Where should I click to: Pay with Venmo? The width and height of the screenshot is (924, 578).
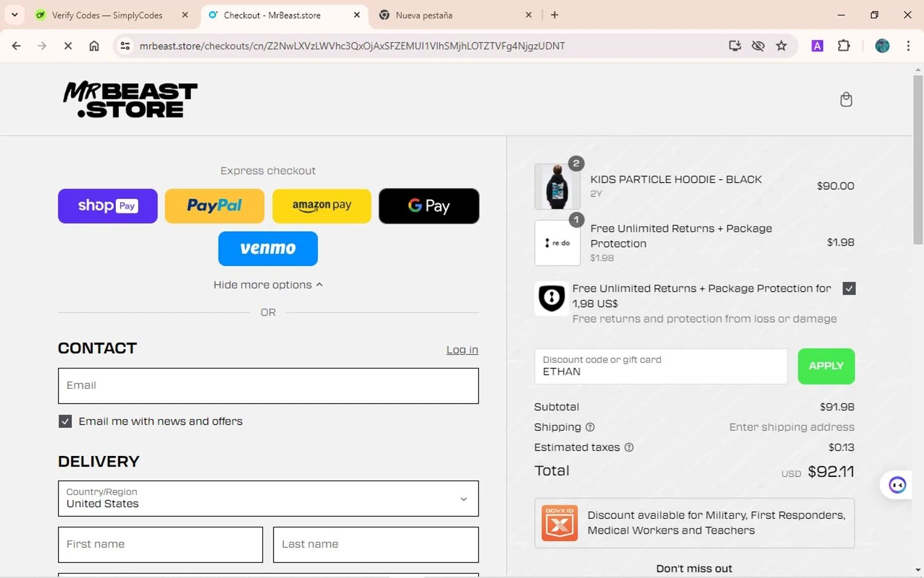tap(268, 248)
